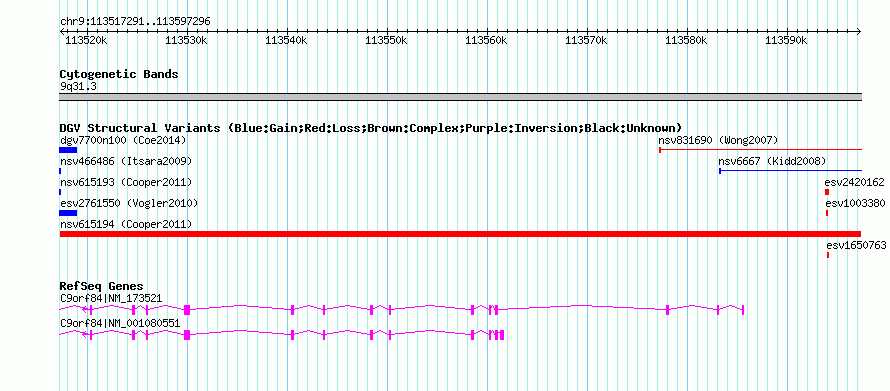The height and width of the screenshot is (391, 890).
Task: Open the dgv7700n100 (Coe2014) variant label
Action: pos(123,140)
